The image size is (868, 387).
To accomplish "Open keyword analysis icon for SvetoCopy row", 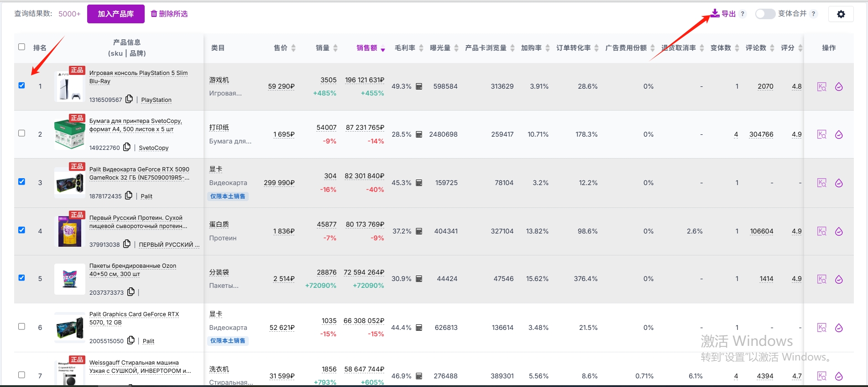I will [822, 135].
